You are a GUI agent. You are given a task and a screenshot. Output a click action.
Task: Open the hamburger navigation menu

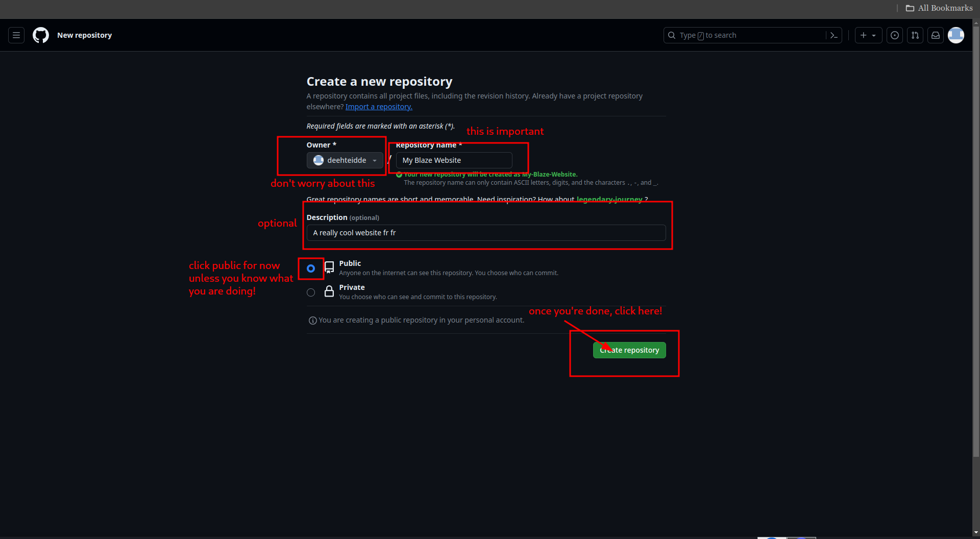coord(16,35)
